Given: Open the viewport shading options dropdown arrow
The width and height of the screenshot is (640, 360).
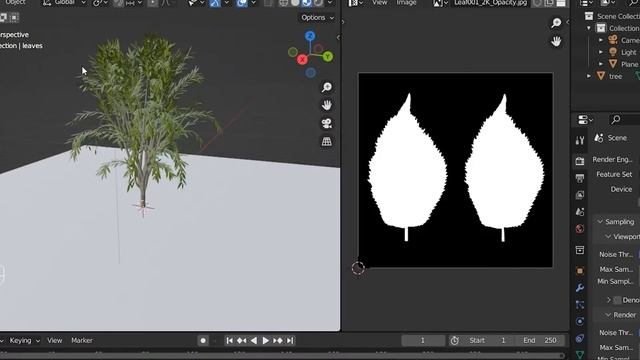Looking at the screenshot, I should [329, 3].
